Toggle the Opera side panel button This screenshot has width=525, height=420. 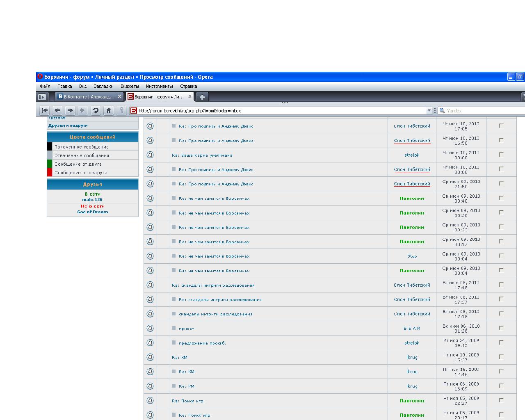[42, 97]
